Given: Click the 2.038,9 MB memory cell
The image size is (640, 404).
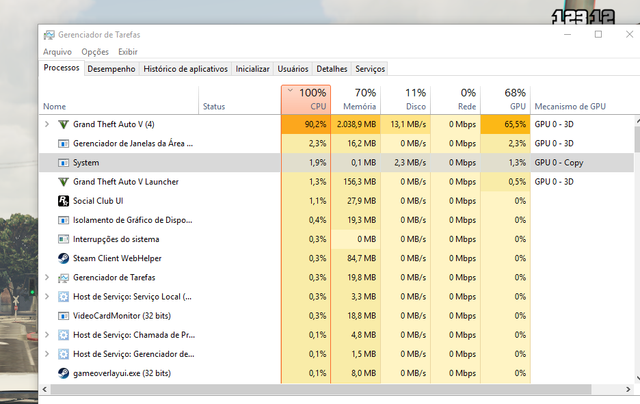Looking at the screenshot, I should 356,124.
